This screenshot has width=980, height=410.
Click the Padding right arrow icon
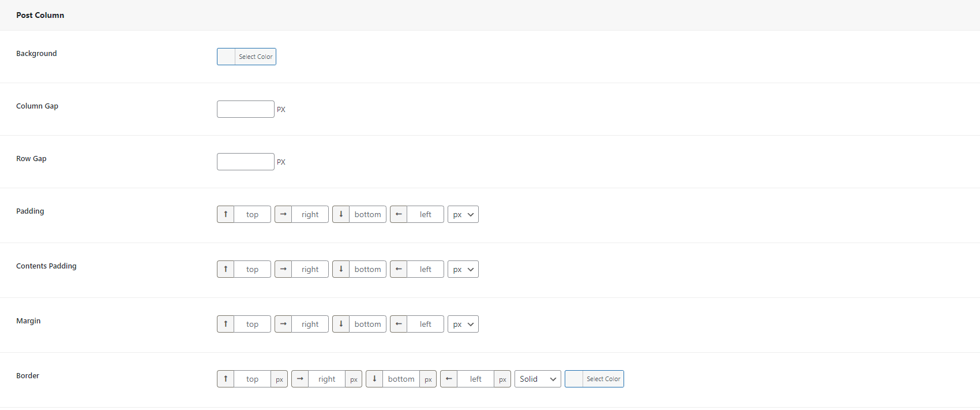[x=283, y=214]
